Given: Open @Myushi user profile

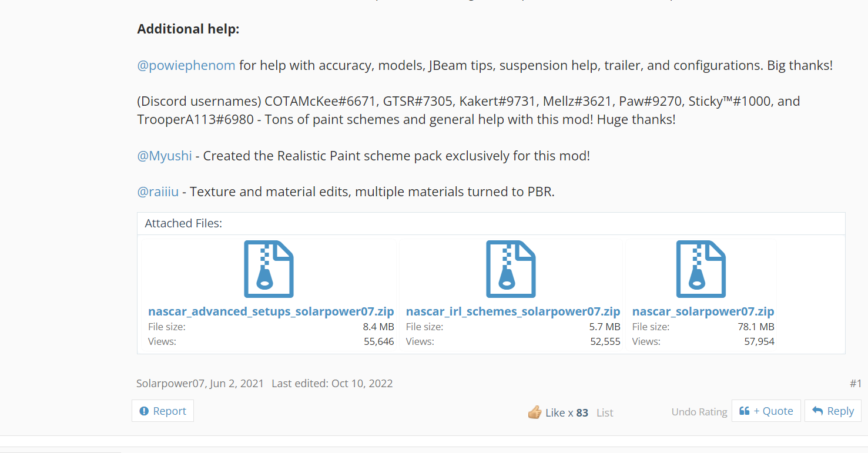Looking at the screenshot, I should (165, 156).
